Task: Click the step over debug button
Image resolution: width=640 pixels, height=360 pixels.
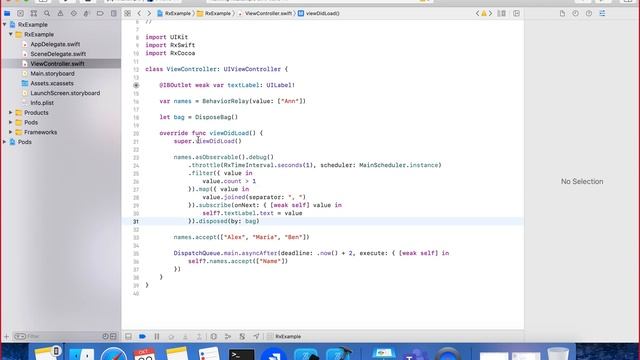Action: (x=171, y=336)
